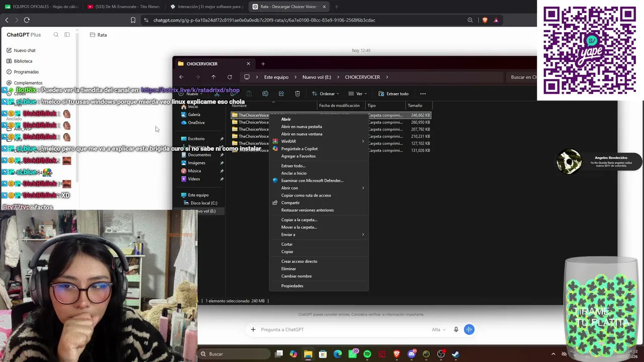The image size is (644, 362).
Task: Open WhatsApp from the taskbar
Action: tap(353, 354)
